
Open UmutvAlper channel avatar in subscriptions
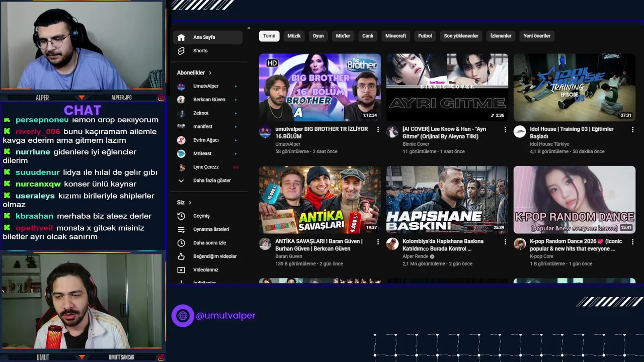(181, 86)
